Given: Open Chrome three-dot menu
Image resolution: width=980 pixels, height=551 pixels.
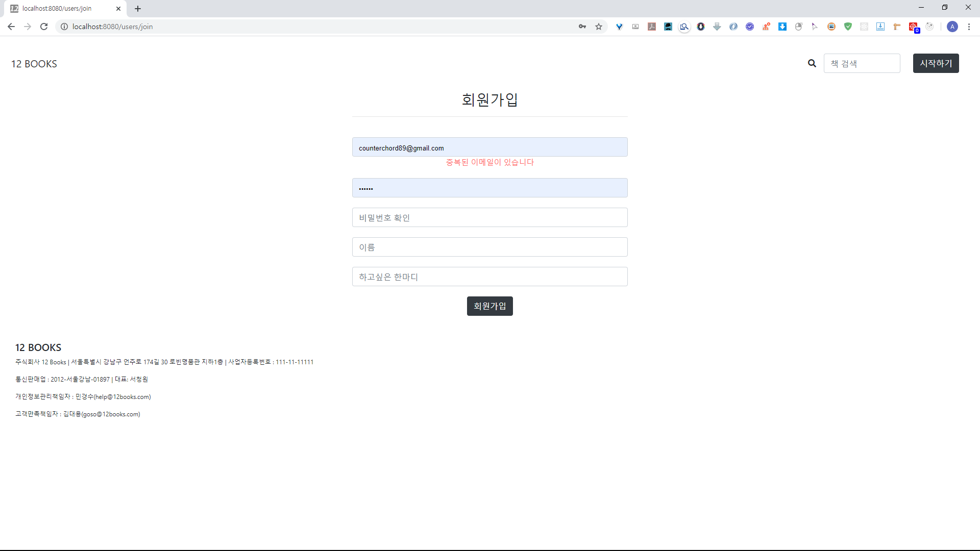Looking at the screenshot, I should click(969, 27).
